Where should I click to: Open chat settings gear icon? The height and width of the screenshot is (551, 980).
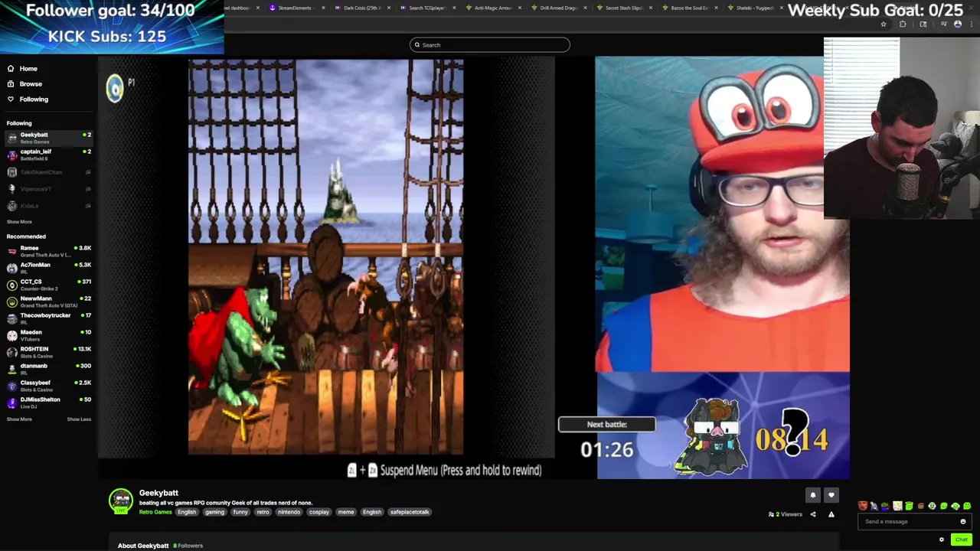click(x=942, y=540)
